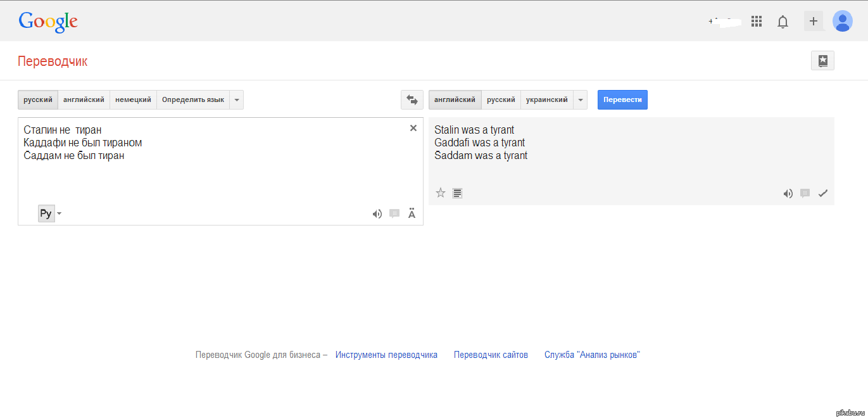Swap the source and target languages
Viewport: 868px width, 420px height.
click(x=412, y=100)
